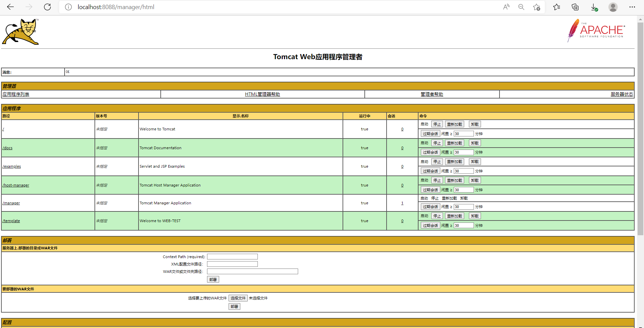Viewport: 644px width, 328px height.
Task: Undeploy the /examples application
Action: (475, 162)
